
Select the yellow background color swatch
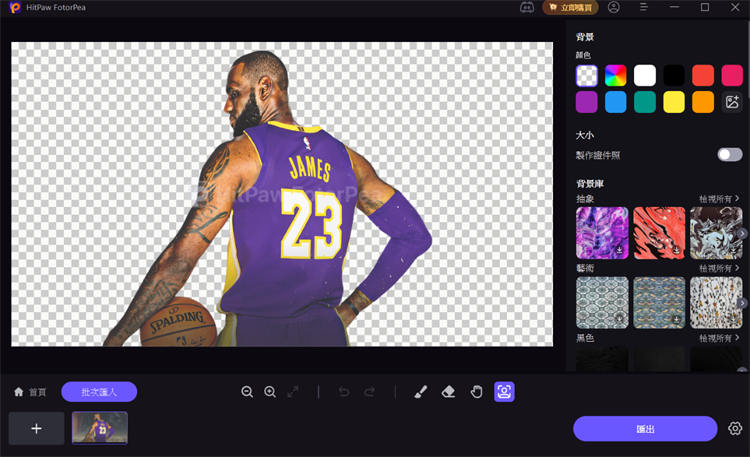pyautogui.click(x=674, y=102)
